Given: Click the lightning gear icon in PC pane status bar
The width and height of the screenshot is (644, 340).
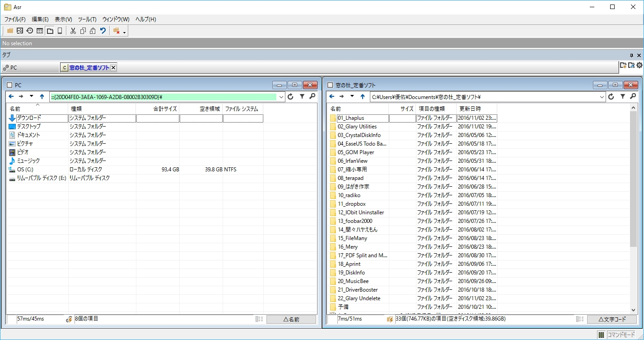Looking at the screenshot, I should (70, 319).
